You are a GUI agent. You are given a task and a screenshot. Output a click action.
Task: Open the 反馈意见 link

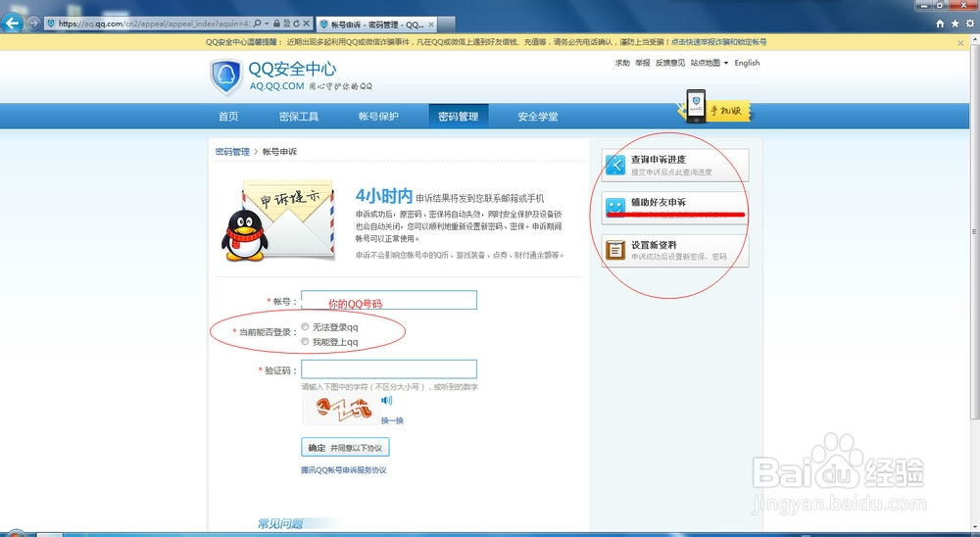pyautogui.click(x=670, y=63)
